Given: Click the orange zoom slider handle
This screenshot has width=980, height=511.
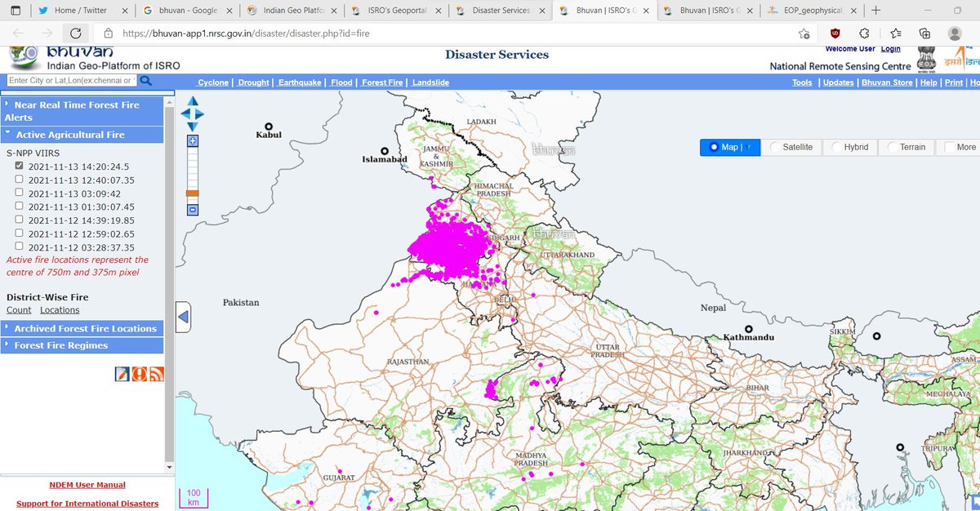Looking at the screenshot, I should 193,193.
